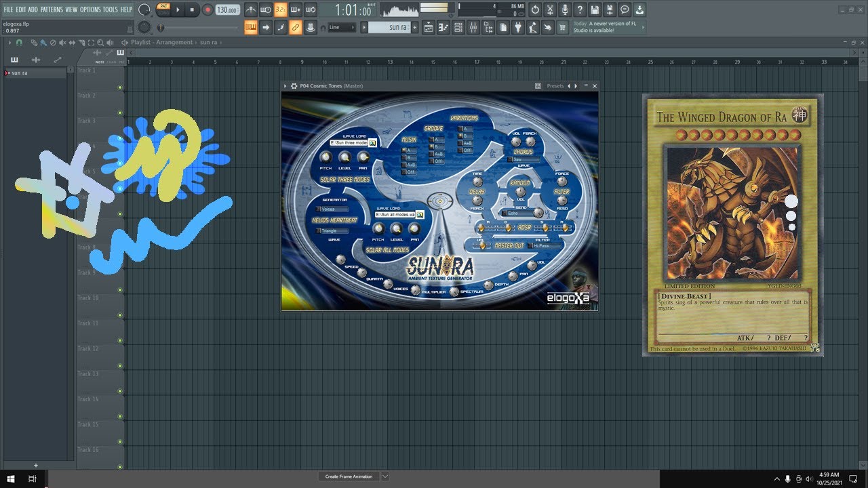Expand the plugin window menu arrow beside the gear
Image resolution: width=868 pixels, height=488 pixels.
coord(285,86)
